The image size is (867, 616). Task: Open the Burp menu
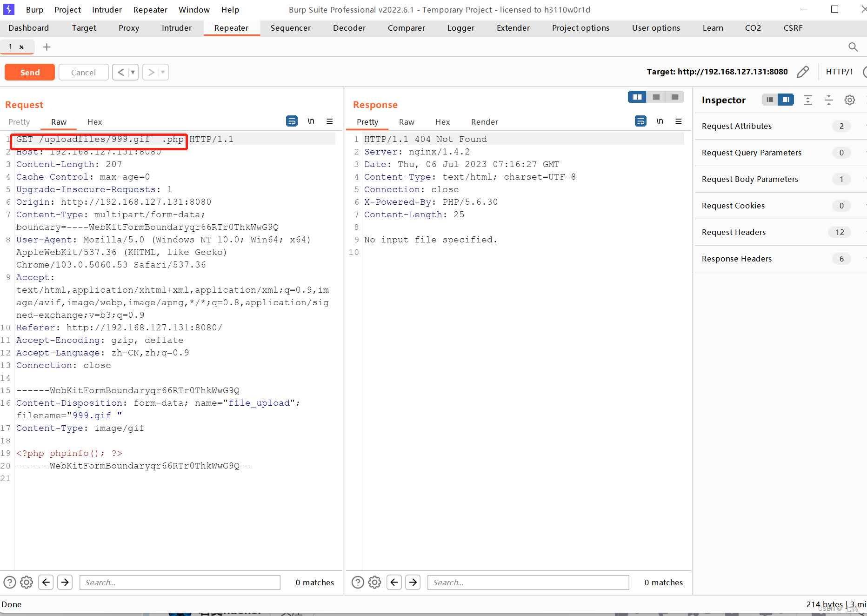point(34,9)
